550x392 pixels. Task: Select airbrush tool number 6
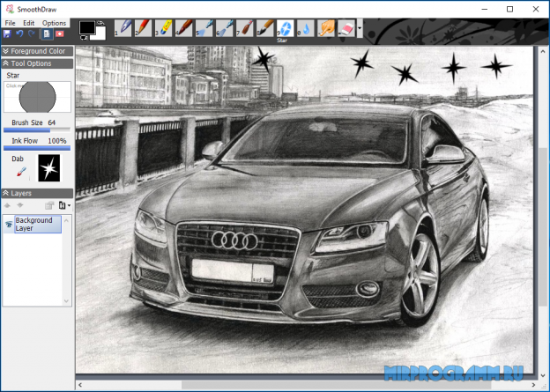click(x=225, y=28)
